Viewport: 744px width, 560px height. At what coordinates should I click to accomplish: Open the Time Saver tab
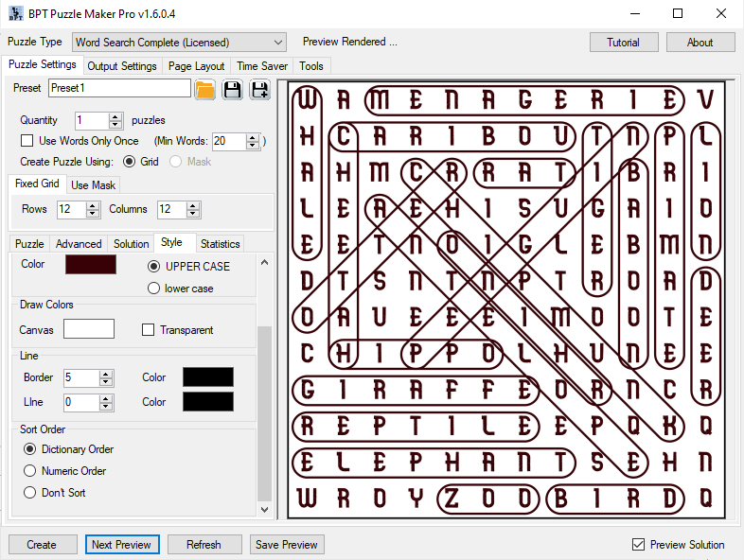pos(262,66)
